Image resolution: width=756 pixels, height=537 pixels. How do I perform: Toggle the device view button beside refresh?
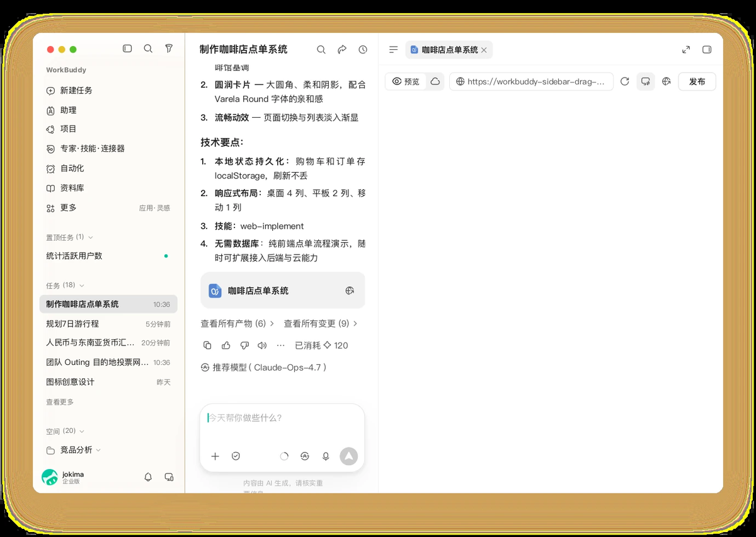click(645, 81)
